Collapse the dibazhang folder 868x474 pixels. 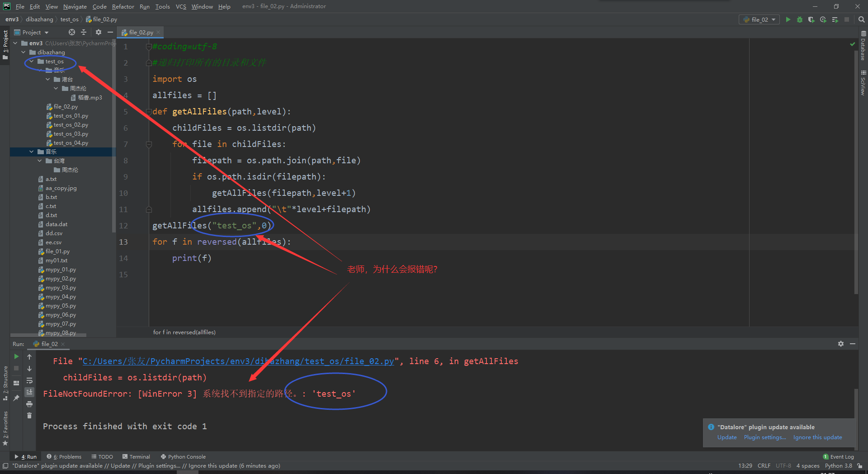24,52
